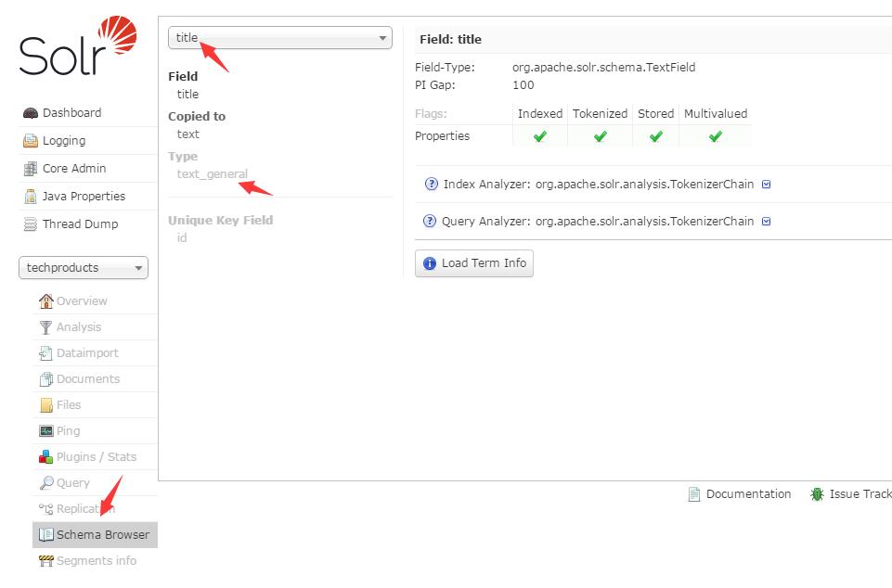Viewport: 892px width, 588px height.
Task: Click the Index Analyzer help icon
Action: 432,185
